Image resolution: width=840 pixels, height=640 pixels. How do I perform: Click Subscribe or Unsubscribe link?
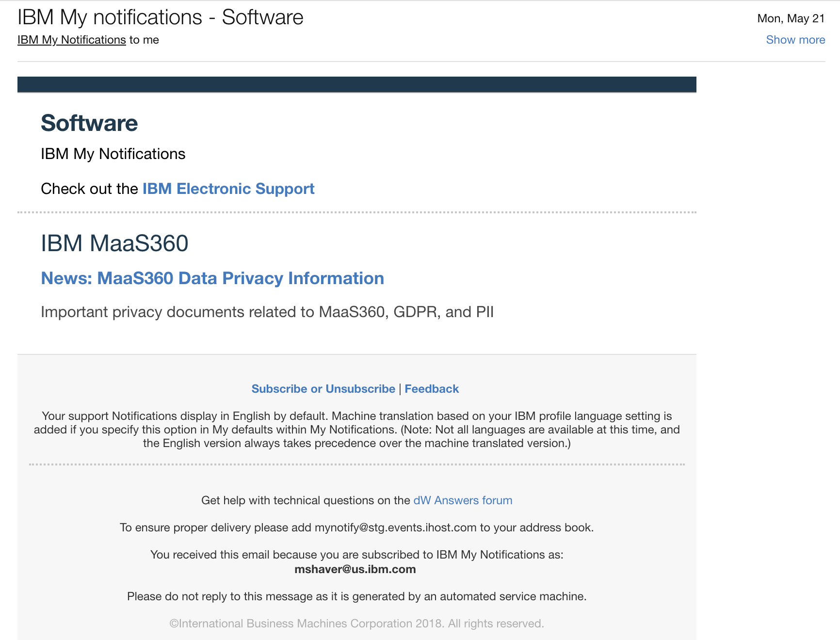(323, 389)
